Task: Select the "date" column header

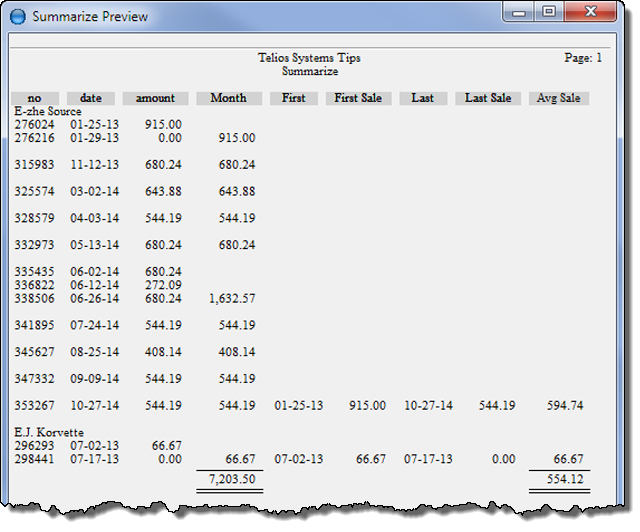Action: (x=91, y=98)
